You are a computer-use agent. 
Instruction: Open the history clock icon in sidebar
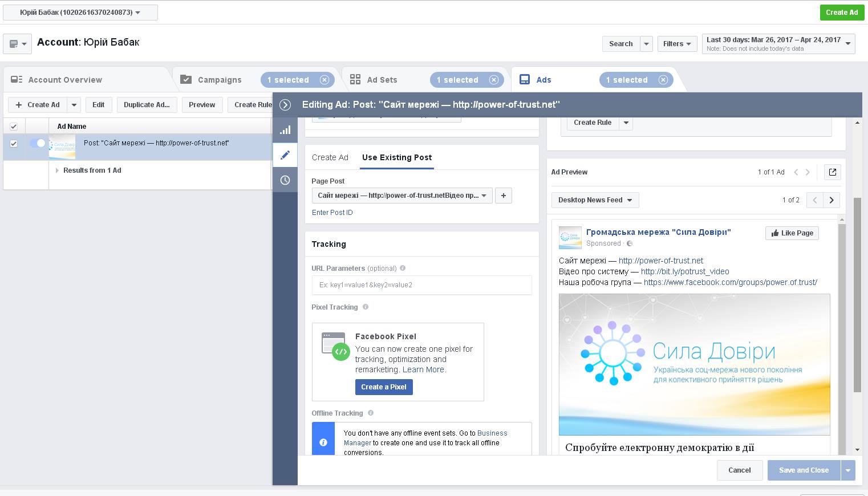(285, 180)
